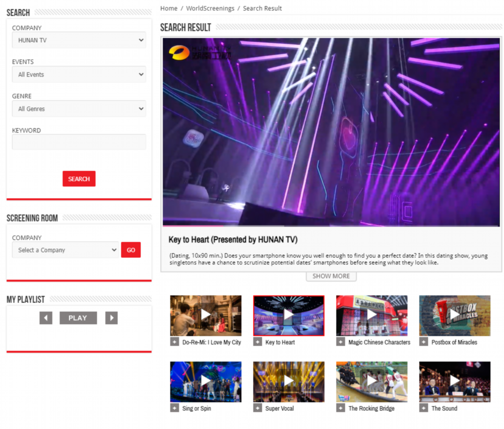The image size is (504, 429).
Task: Click the Do-Re-Mi: I Love My City title
Action: (x=212, y=342)
